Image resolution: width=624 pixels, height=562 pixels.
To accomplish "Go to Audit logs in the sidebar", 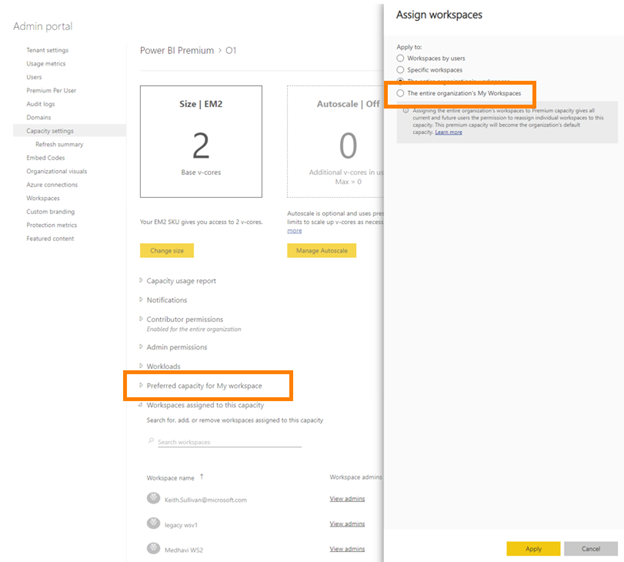I will coord(41,104).
